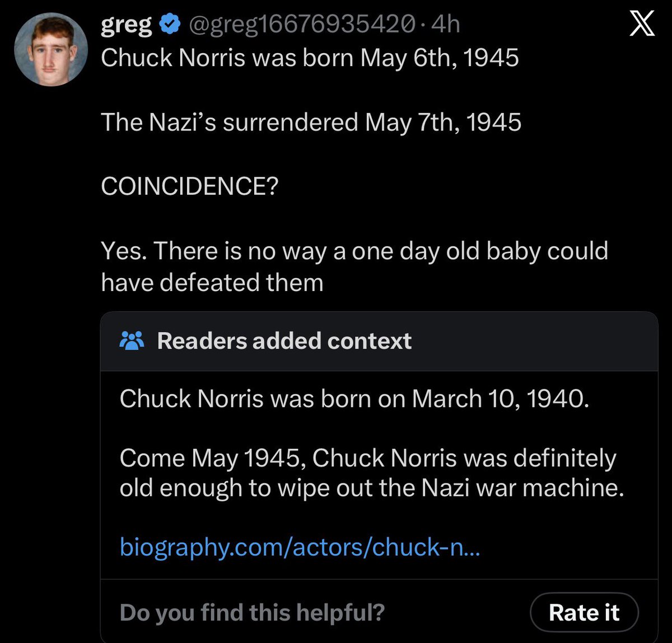
Task: Click the line starting Yes. There is no way
Action: 354,251
